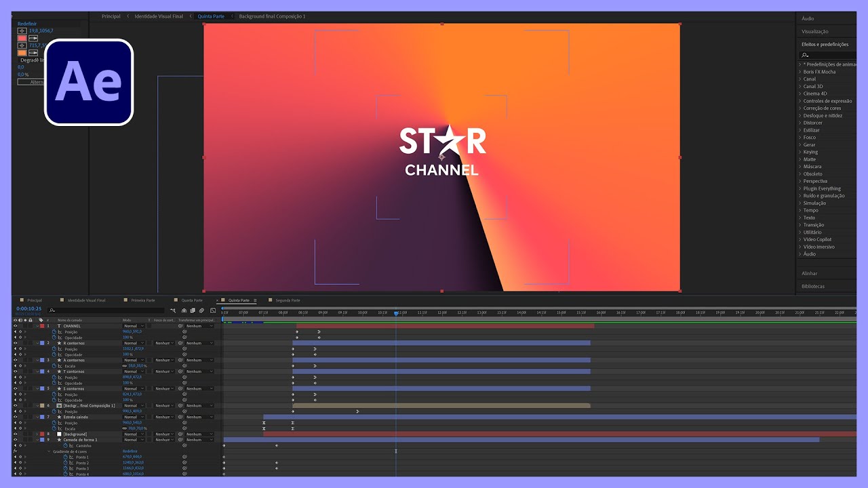Open the Visualização panel
The height and width of the screenshot is (488, 868).
[x=815, y=31]
